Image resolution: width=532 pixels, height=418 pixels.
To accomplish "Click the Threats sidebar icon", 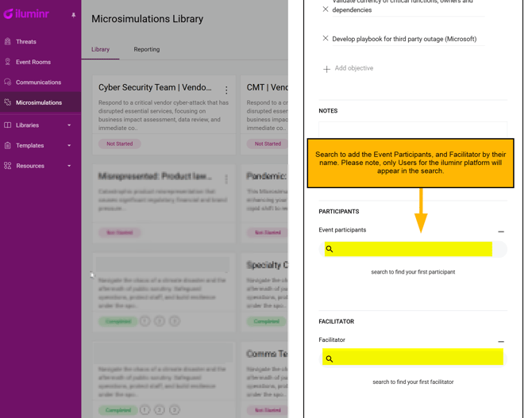I will [8, 41].
